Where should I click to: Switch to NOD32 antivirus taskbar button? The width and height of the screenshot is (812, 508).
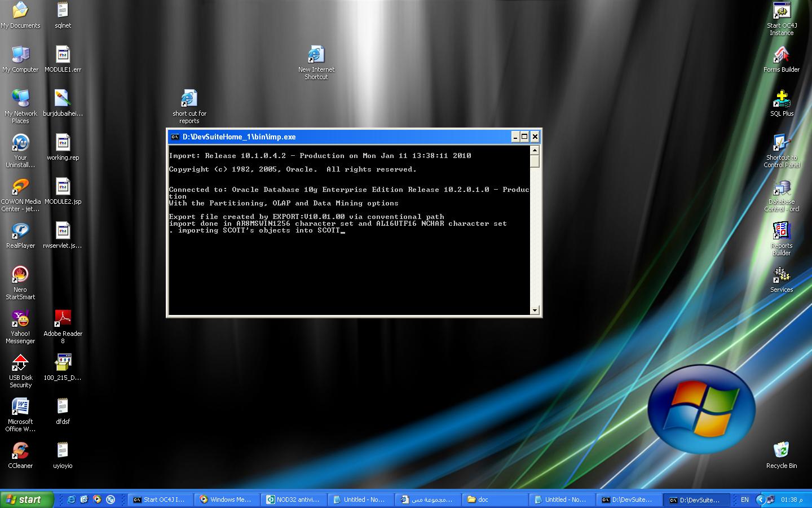pyautogui.click(x=293, y=500)
